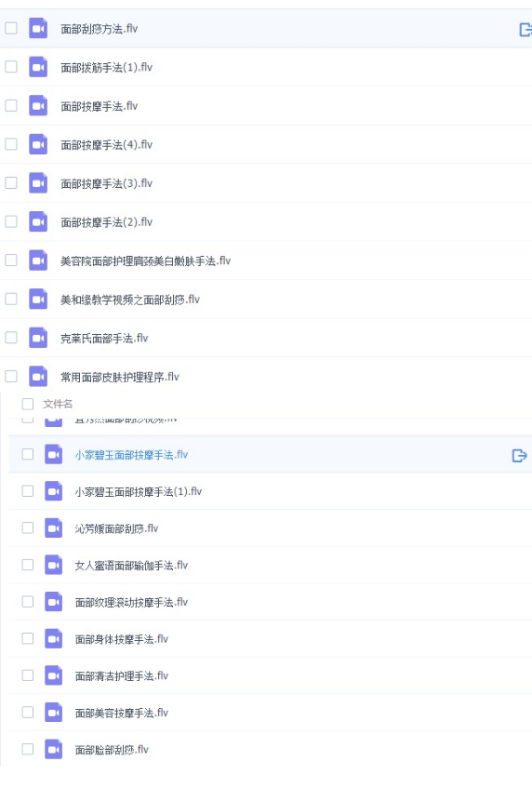The image size is (532, 788).
Task: Select checkbox of 面部身体按摩手法.flv
Action: coord(28,638)
